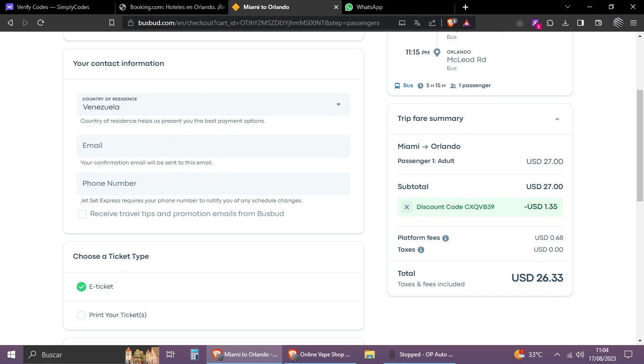This screenshot has height=364, width=644.
Task: Open Online Vape Shop taskbar window
Action: coord(321,355)
